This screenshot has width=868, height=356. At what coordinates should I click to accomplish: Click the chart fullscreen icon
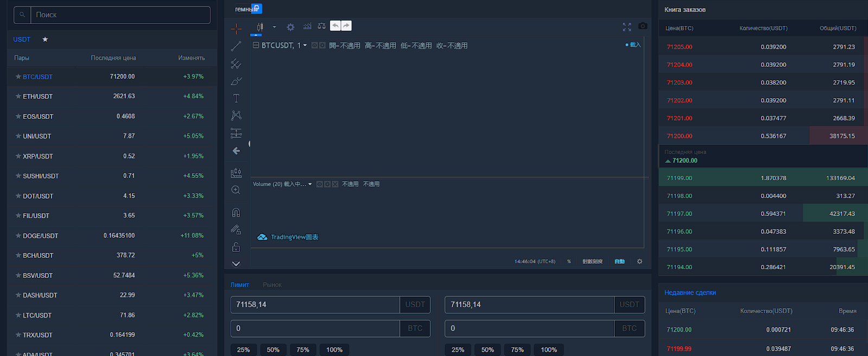click(x=627, y=27)
